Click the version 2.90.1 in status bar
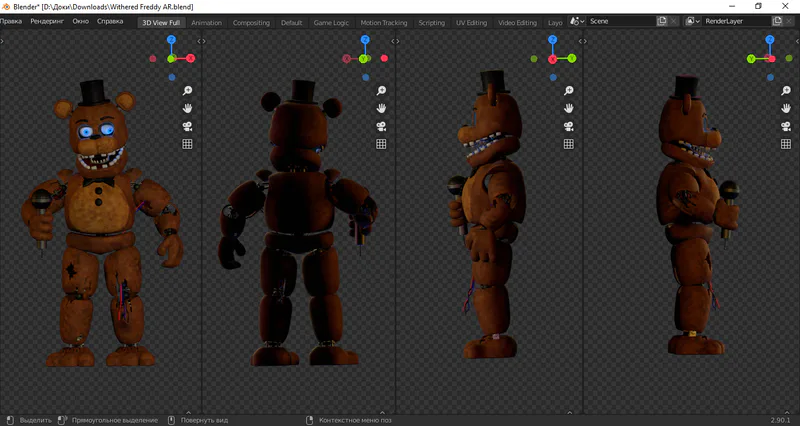Screen dimensions: 800x426 coord(780,420)
